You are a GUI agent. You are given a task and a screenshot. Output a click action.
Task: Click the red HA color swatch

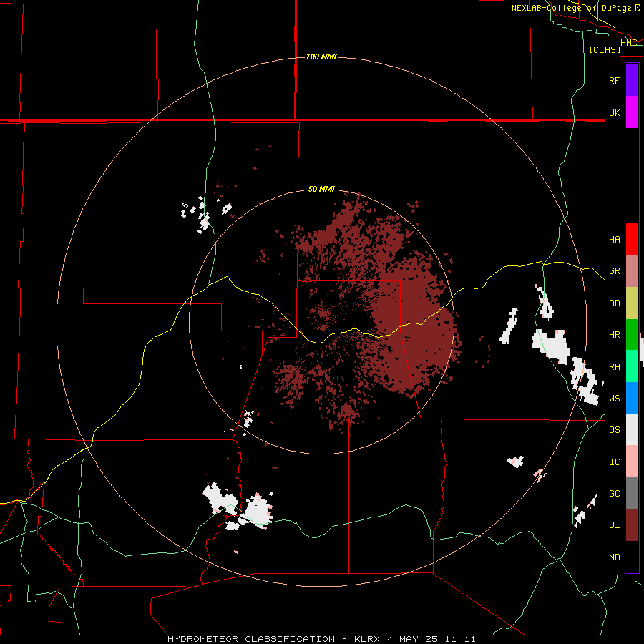click(x=632, y=239)
